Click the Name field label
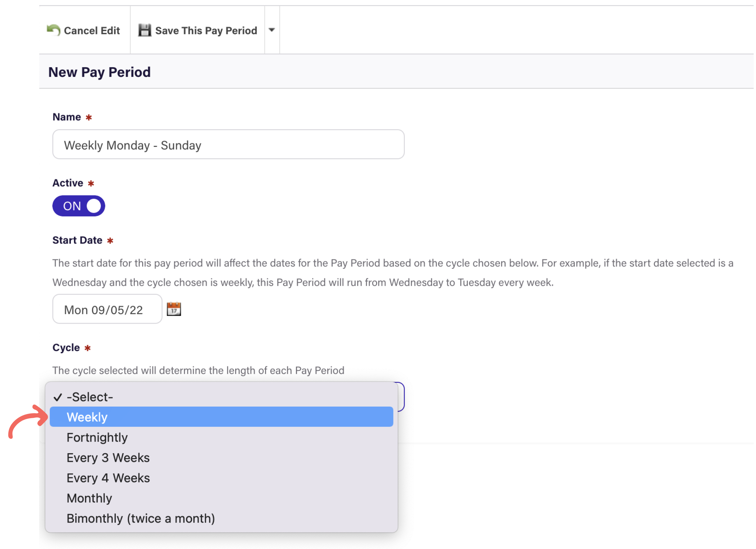Viewport: 756px width, 549px height. click(x=67, y=117)
